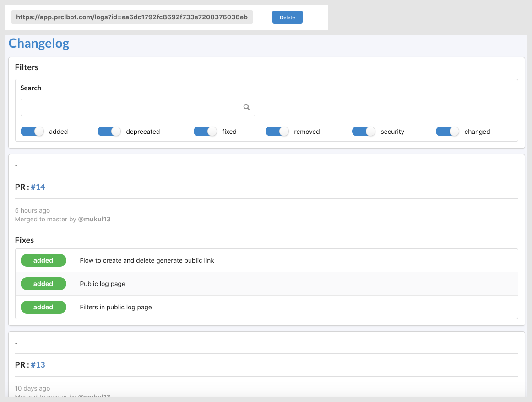Turn off the "fixed" filter switch
This screenshot has width=532, height=402.
205,131
